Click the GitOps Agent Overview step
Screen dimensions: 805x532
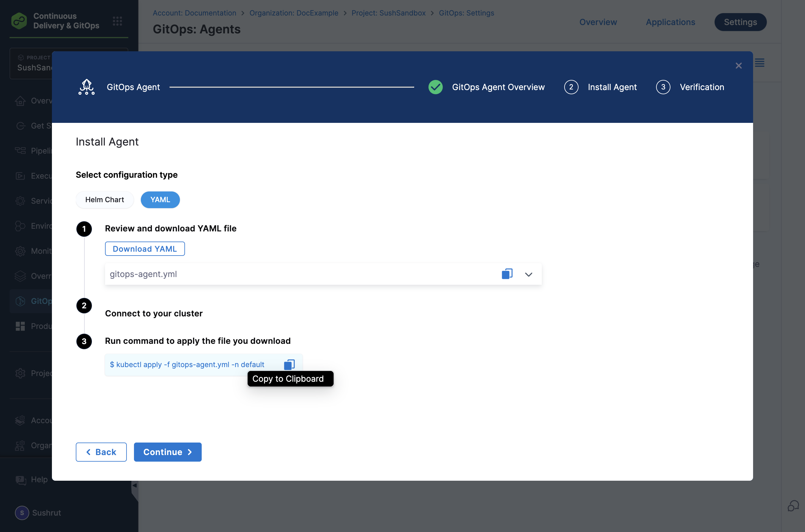pyautogui.click(x=486, y=87)
